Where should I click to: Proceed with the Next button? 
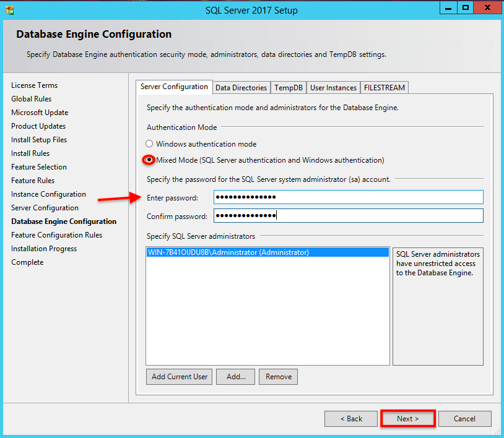click(x=408, y=419)
